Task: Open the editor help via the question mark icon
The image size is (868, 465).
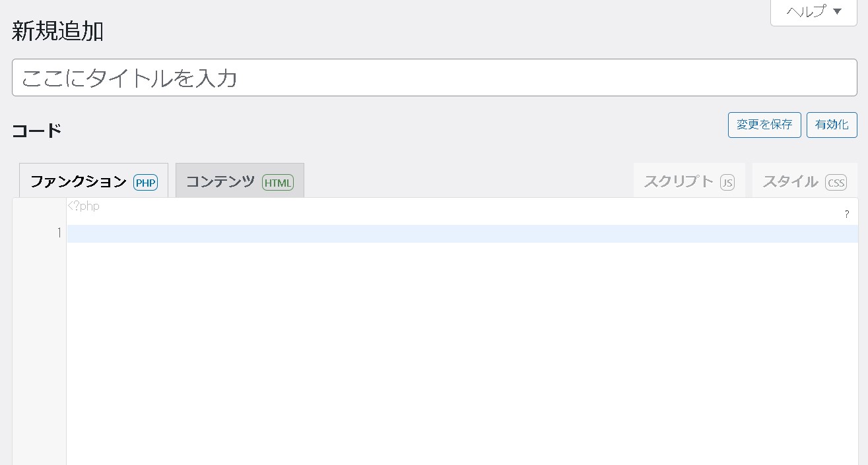Action: click(847, 214)
